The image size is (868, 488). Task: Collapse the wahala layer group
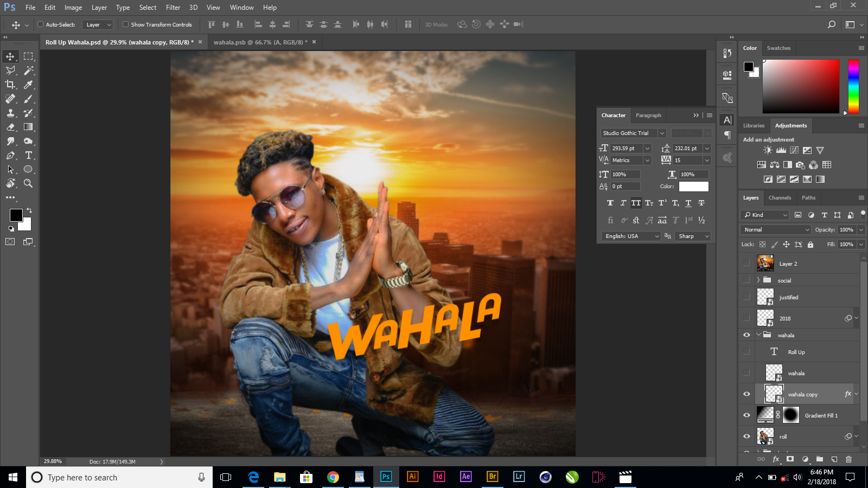758,335
